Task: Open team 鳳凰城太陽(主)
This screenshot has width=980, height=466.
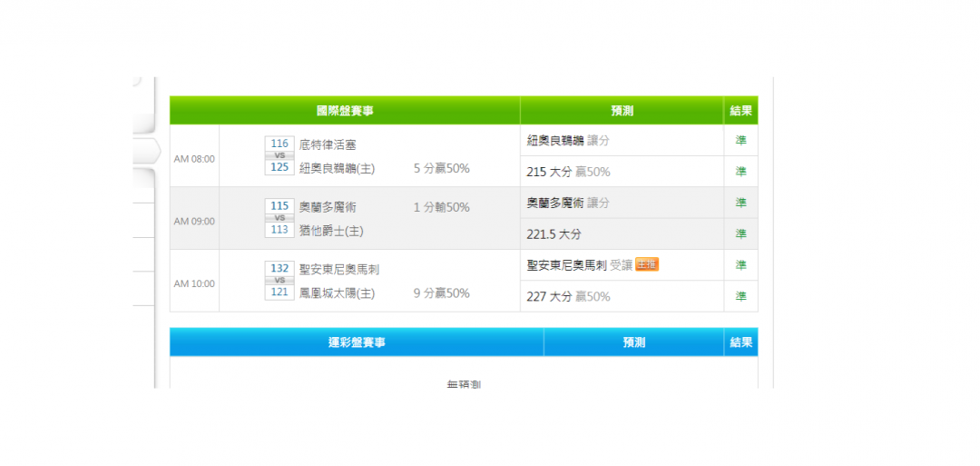Action: coord(338,293)
